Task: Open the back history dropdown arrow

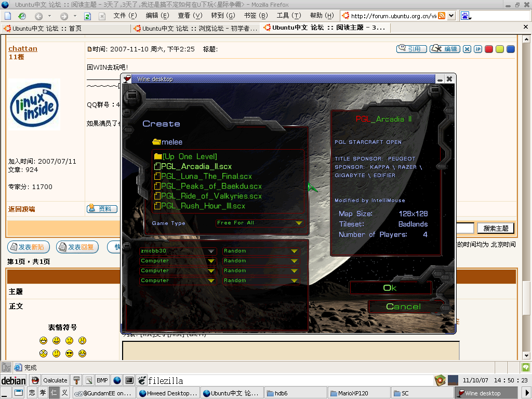Action: coord(49,16)
